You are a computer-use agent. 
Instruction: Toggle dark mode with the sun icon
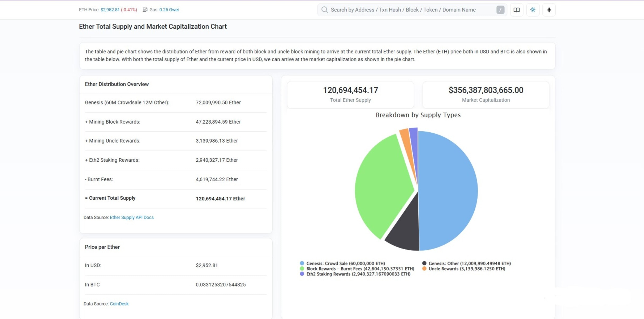533,10
